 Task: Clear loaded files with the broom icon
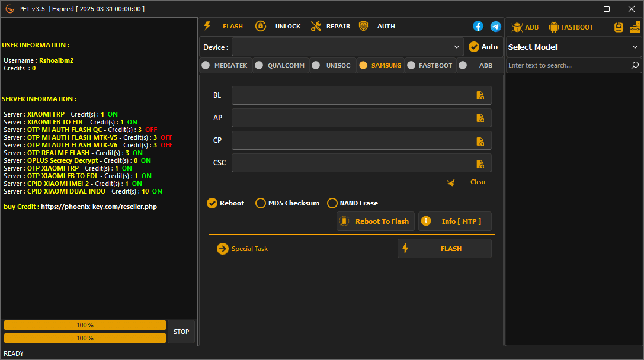tap(451, 182)
